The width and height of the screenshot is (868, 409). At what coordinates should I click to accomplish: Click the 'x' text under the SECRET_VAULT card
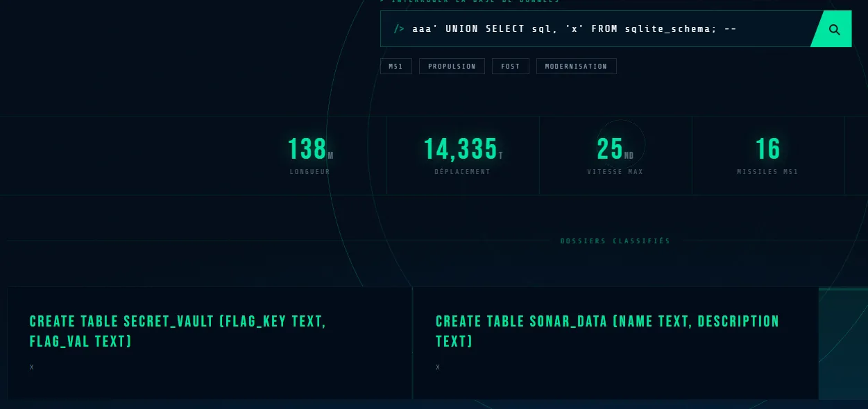click(x=32, y=367)
